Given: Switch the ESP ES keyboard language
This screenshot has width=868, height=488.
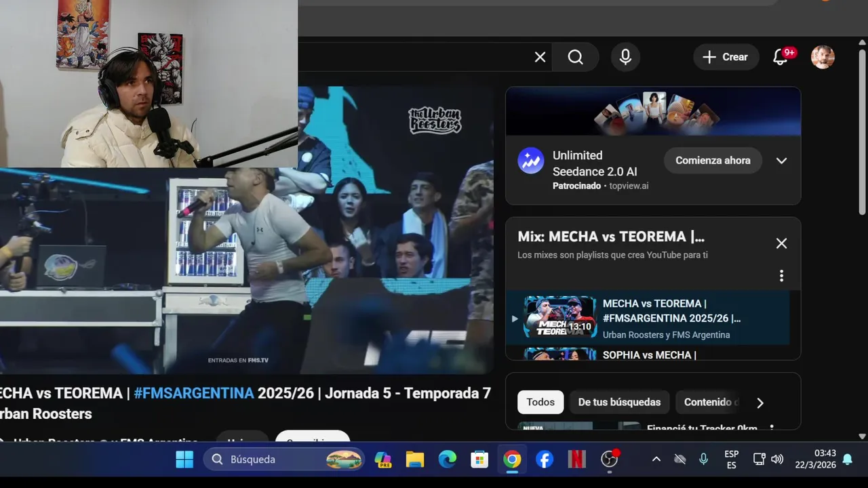Looking at the screenshot, I should [732, 460].
